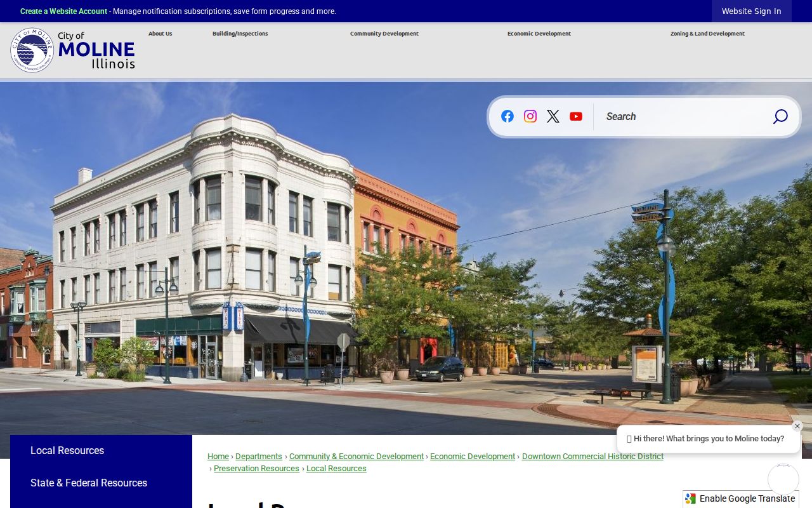Open the Zoning & Land Development menu
Viewport: 812px width, 508px height.
point(707,34)
